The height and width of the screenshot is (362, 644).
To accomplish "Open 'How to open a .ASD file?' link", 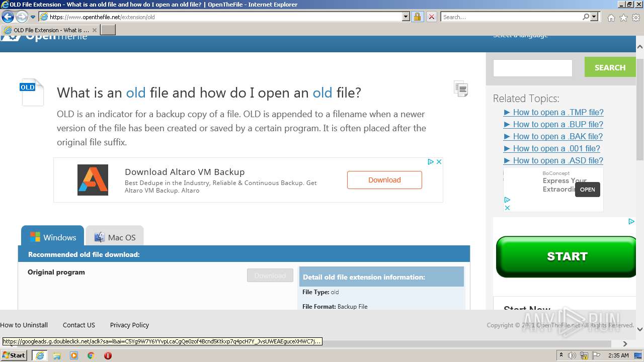I will tap(553, 160).
